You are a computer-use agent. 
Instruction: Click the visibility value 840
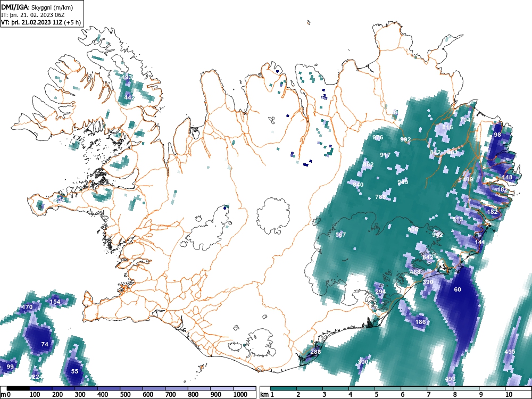[358, 185]
